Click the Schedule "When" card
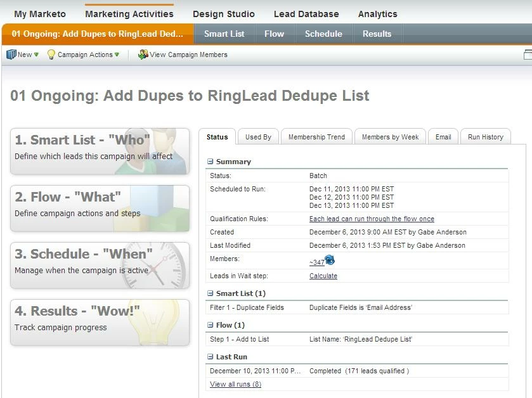The height and width of the screenshot is (398, 532). pos(100,265)
